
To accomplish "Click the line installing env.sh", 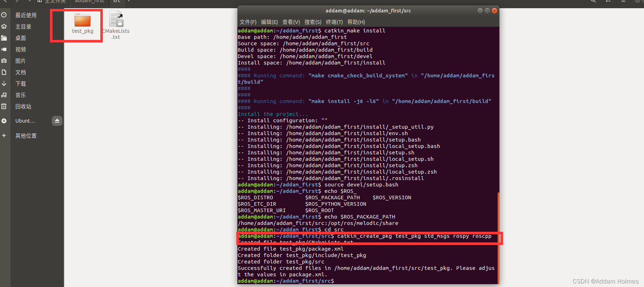I will tap(323, 133).
